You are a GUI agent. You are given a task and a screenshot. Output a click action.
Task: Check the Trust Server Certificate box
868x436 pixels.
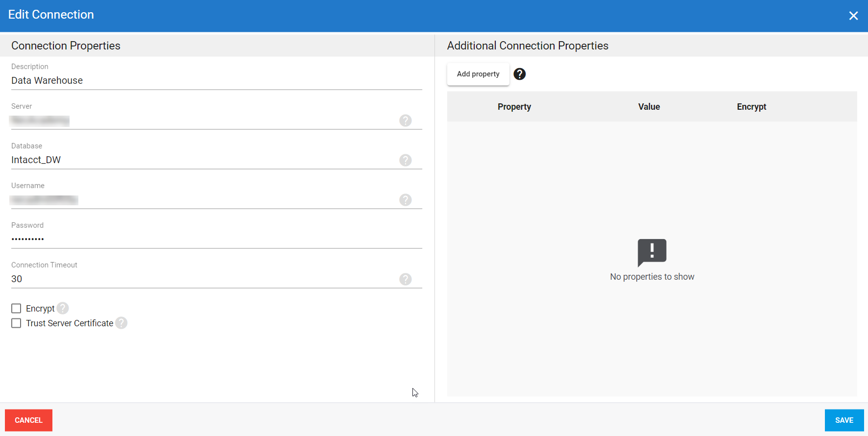point(16,323)
